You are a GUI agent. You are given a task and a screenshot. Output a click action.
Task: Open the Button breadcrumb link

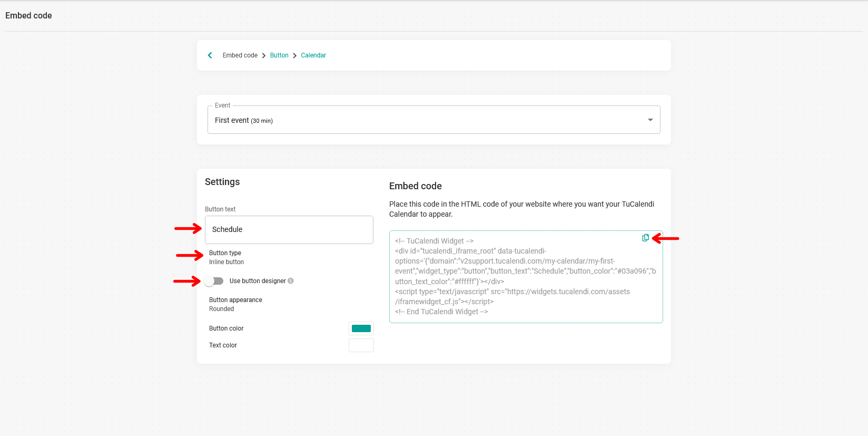pos(279,55)
